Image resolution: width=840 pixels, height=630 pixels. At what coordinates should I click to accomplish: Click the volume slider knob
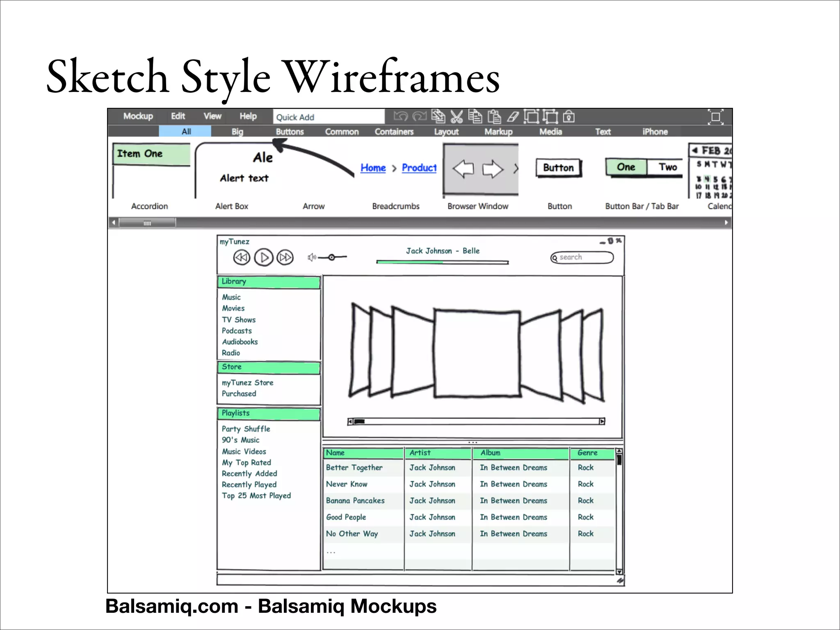[x=331, y=258]
